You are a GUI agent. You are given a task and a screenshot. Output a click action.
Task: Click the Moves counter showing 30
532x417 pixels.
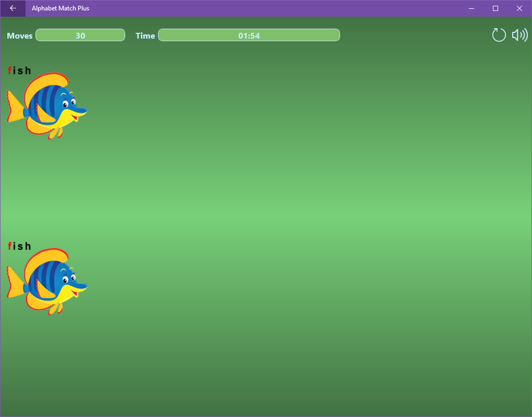point(80,35)
